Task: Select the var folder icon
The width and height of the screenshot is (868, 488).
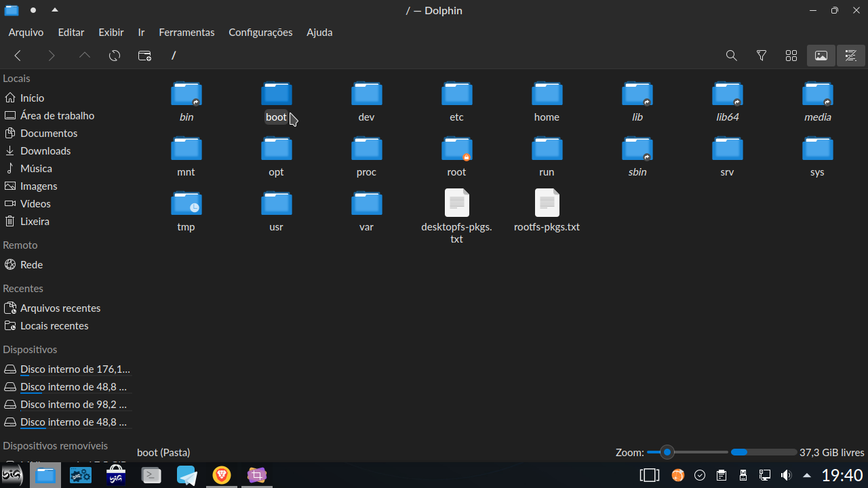Action: point(367,203)
